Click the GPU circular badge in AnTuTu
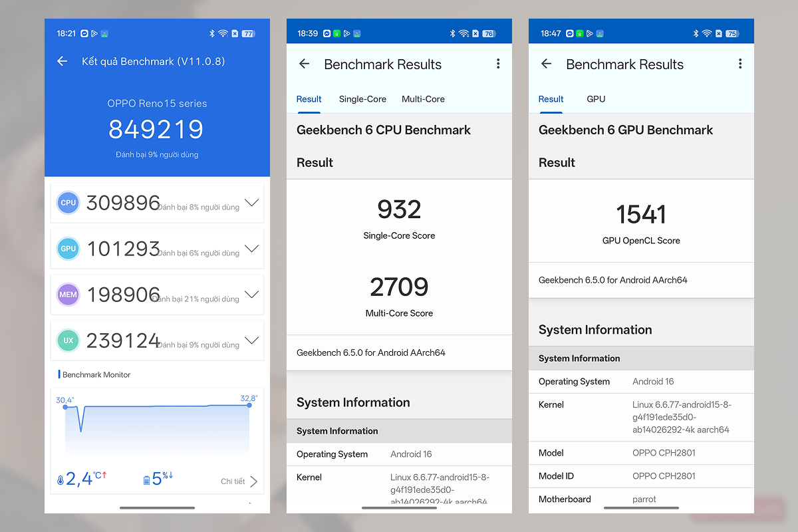 click(x=68, y=248)
